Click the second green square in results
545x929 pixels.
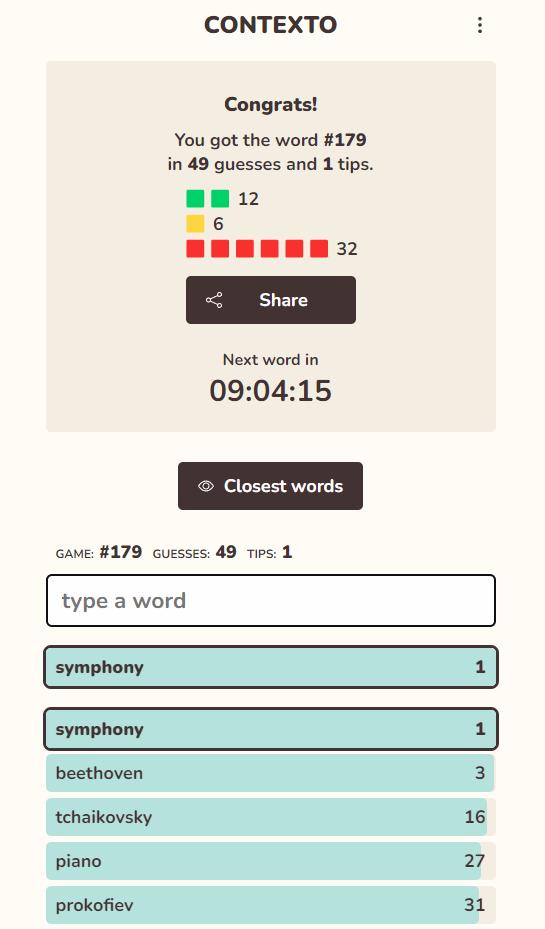click(220, 198)
